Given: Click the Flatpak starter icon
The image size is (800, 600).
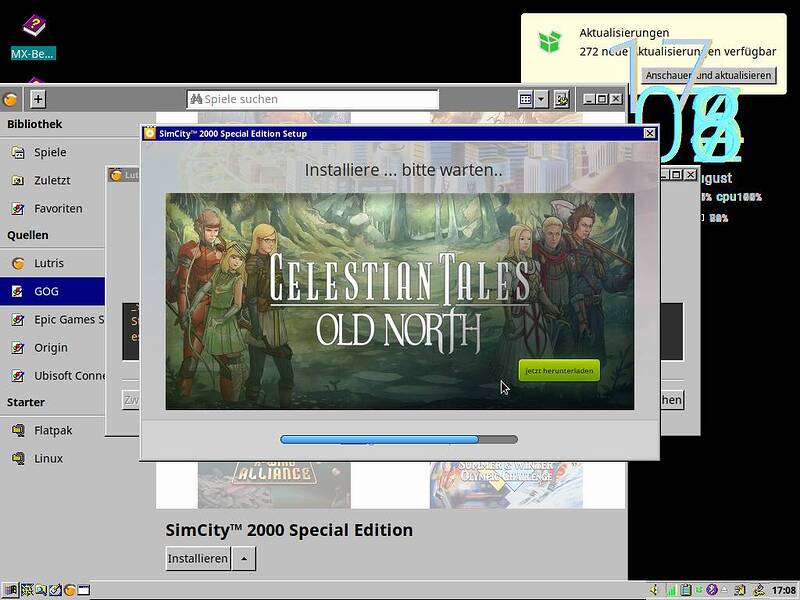Looking at the screenshot, I should [17, 431].
